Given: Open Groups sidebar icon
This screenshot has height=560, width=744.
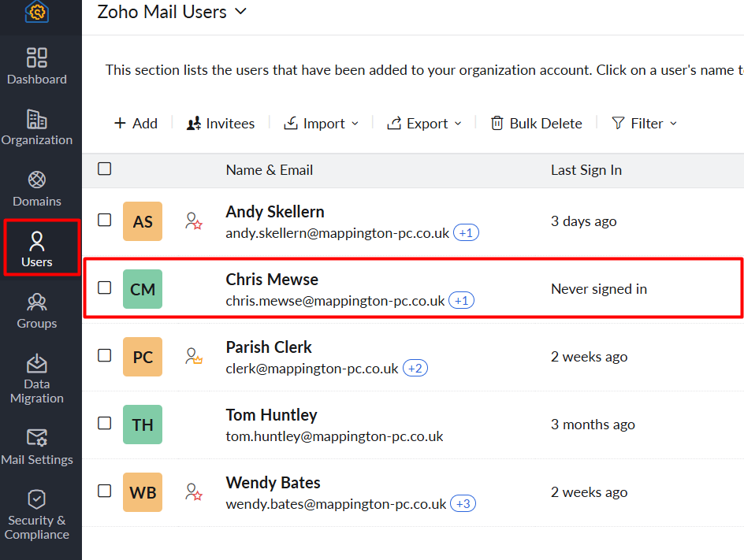Looking at the screenshot, I should 37,302.
